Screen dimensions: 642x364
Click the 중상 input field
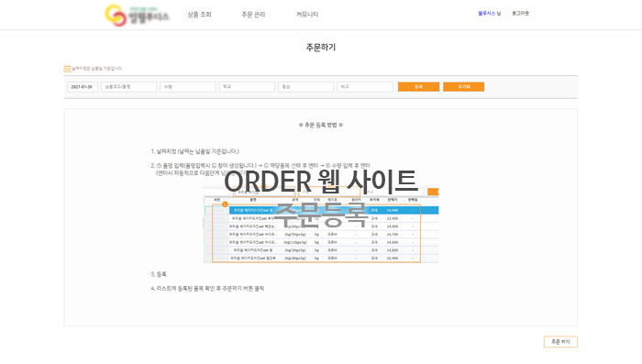[305, 87]
